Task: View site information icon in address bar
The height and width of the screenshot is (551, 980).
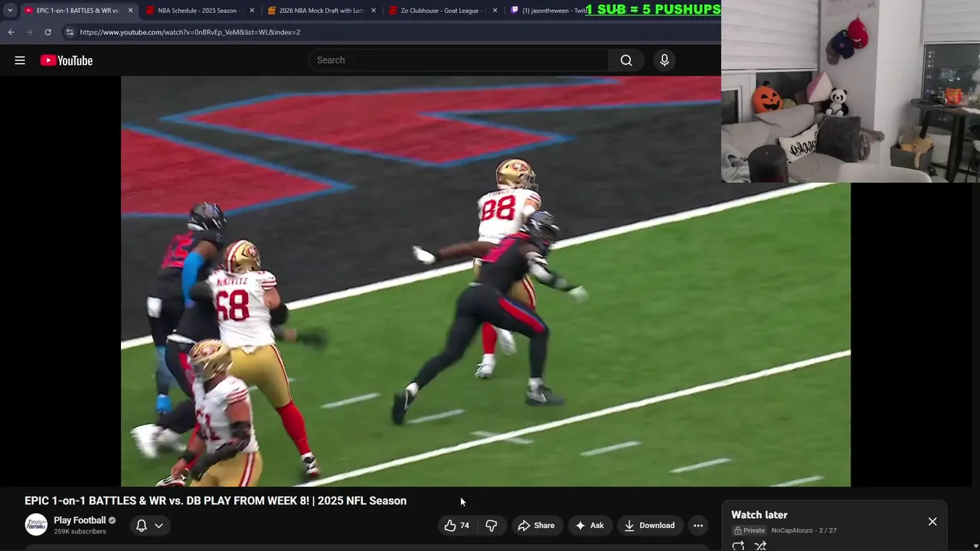Action: click(70, 32)
